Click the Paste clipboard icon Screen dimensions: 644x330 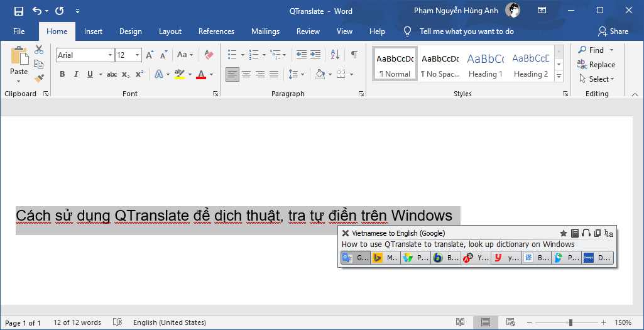(x=19, y=55)
